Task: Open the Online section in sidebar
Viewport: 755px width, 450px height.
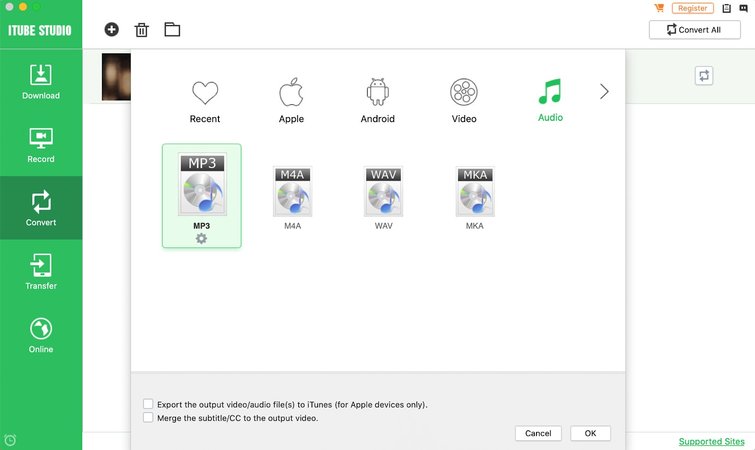Action: [41, 335]
